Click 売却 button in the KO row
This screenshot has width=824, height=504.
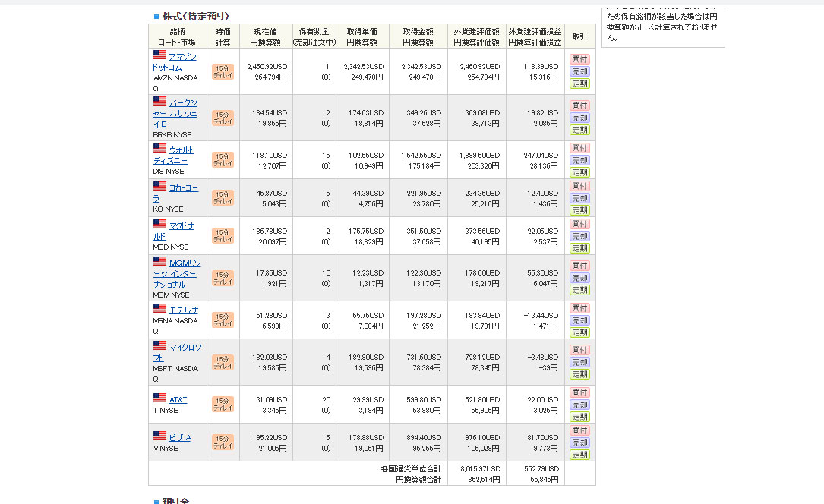click(579, 198)
